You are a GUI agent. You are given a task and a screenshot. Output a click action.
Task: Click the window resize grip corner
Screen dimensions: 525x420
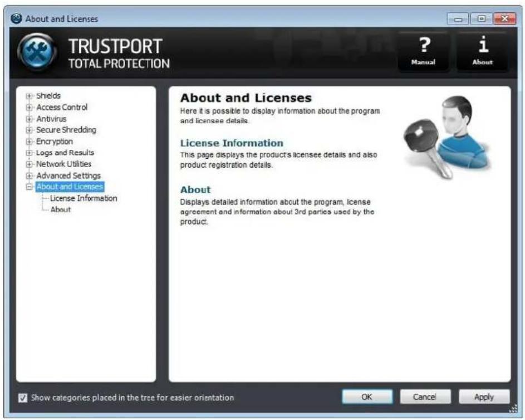(513, 409)
